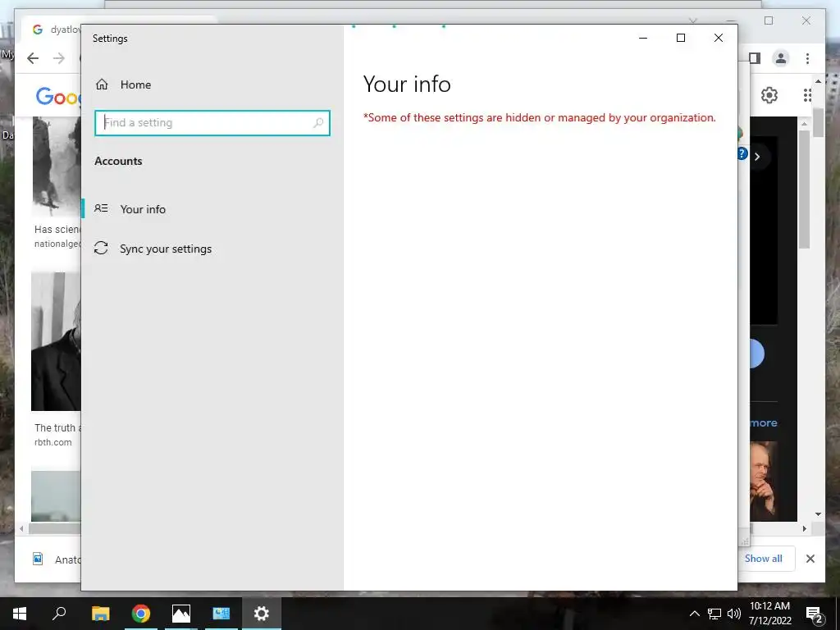Open the taskbar clock and date
840x630 pixels.
tap(769, 614)
